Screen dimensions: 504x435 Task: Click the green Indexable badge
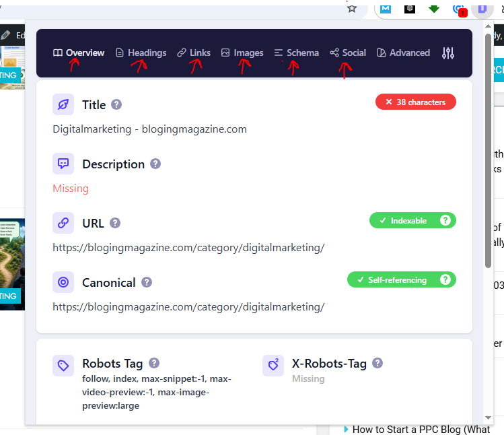coord(412,220)
